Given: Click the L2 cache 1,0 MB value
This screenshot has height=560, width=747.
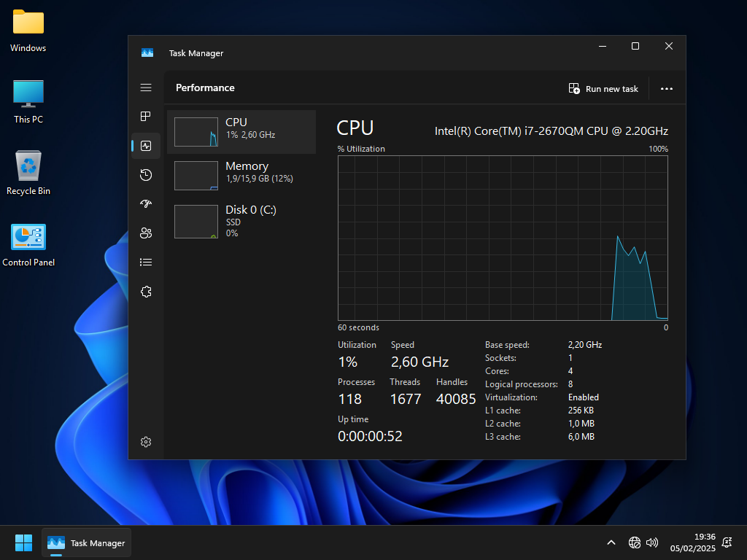Looking at the screenshot, I should pyautogui.click(x=581, y=424).
